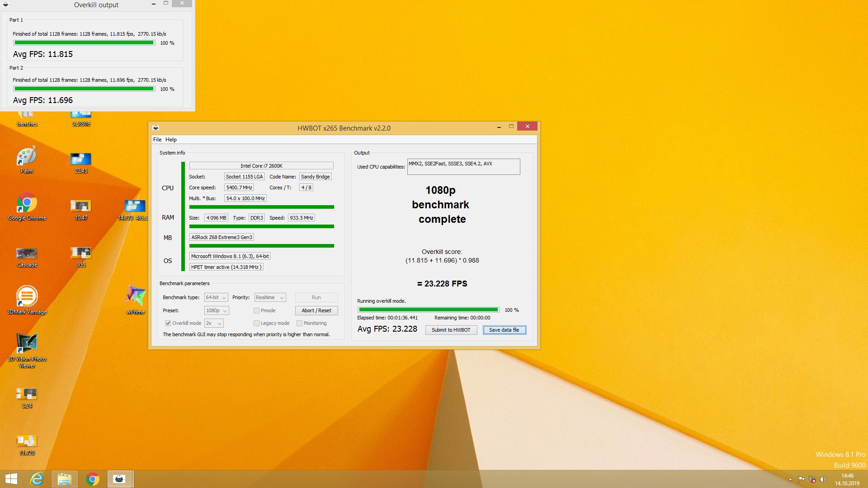Toggle the Legacy mode checkbox
Screen dimensions: 868x488
click(x=256, y=323)
